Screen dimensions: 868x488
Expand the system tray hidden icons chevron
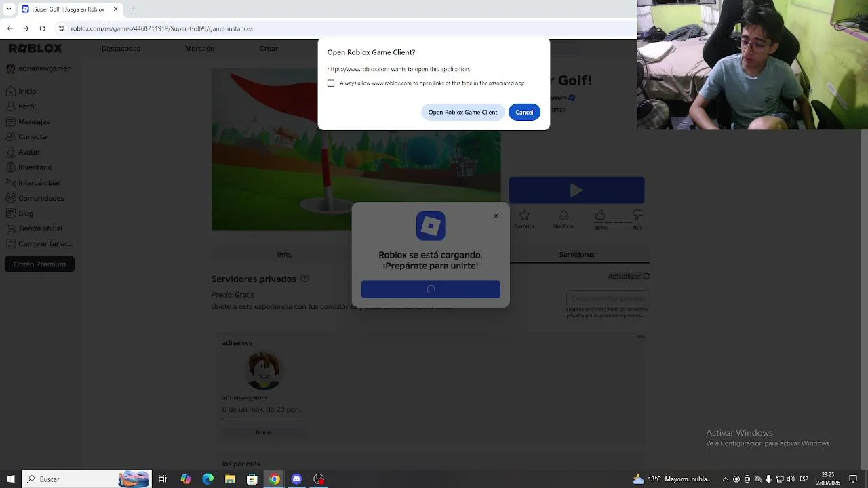(x=726, y=479)
